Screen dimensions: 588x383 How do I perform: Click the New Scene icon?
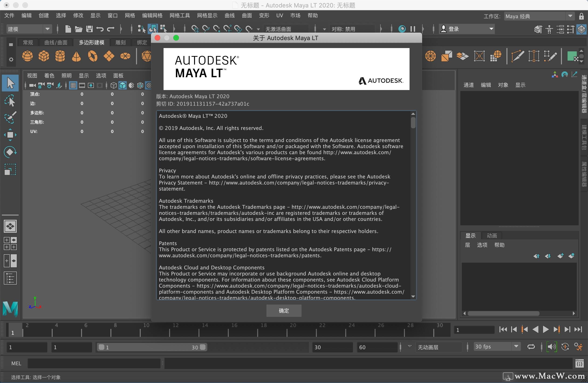point(68,29)
